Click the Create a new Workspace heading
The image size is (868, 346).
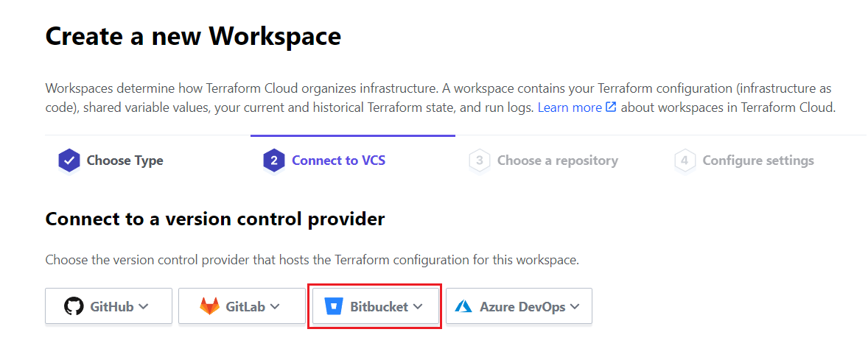(193, 37)
